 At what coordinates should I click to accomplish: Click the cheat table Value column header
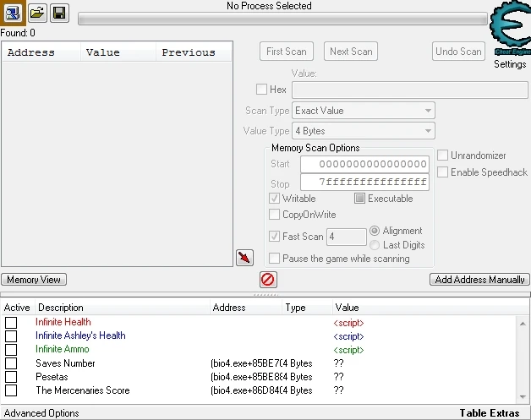[x=347, y=308]
